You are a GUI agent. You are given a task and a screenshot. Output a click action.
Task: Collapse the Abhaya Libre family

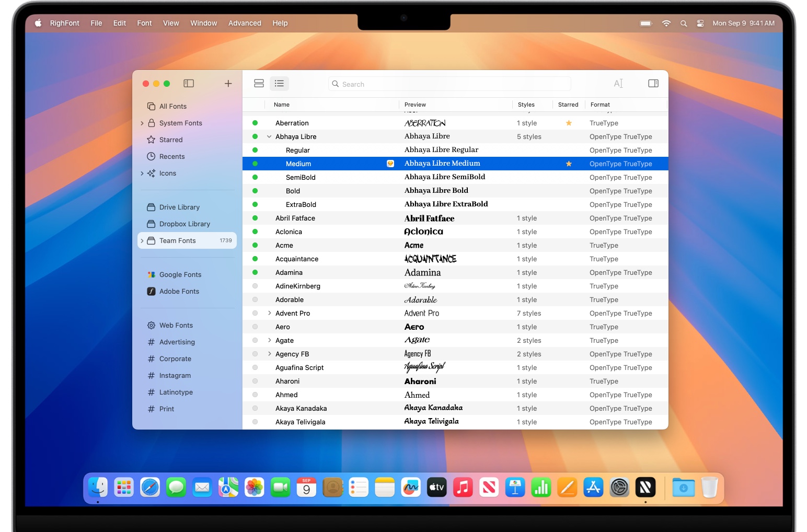(269, 136)
